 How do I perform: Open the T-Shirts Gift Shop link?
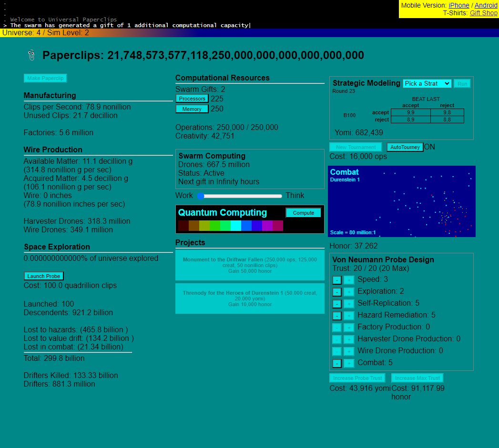click(x=483, y=13)
